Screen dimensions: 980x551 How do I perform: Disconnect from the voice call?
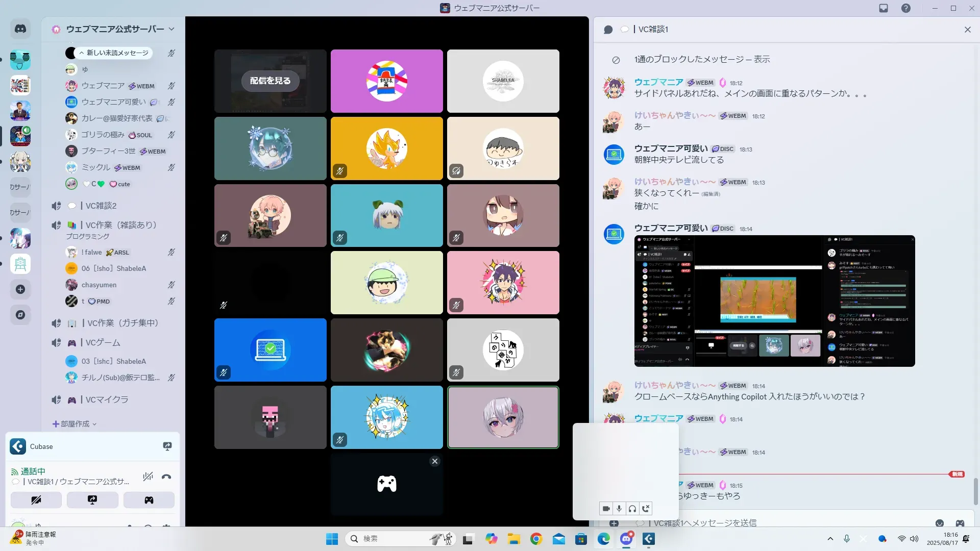(x=166, y=477)
